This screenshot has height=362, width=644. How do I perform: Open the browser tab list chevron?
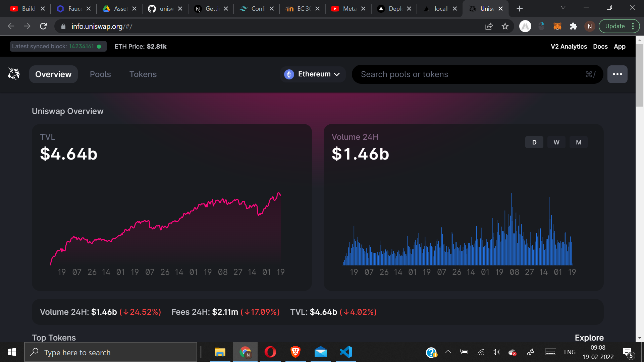click(x=563, y=7)
